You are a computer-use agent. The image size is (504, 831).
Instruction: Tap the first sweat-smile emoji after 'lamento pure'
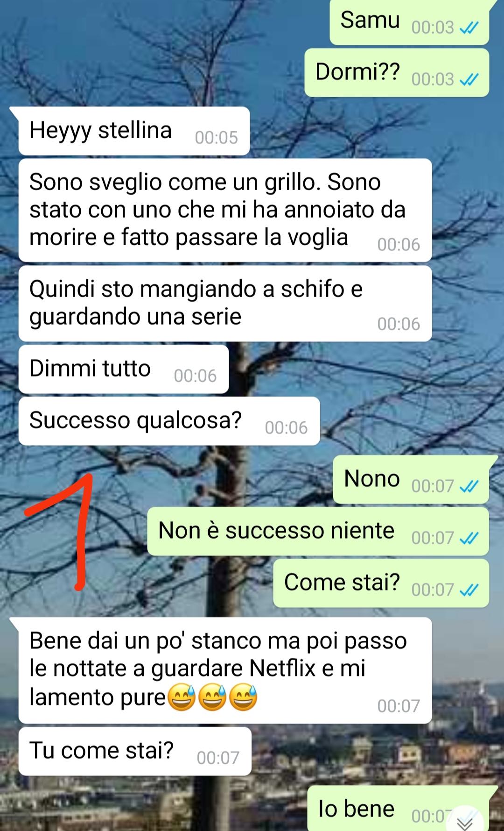[x=182, y=697]
